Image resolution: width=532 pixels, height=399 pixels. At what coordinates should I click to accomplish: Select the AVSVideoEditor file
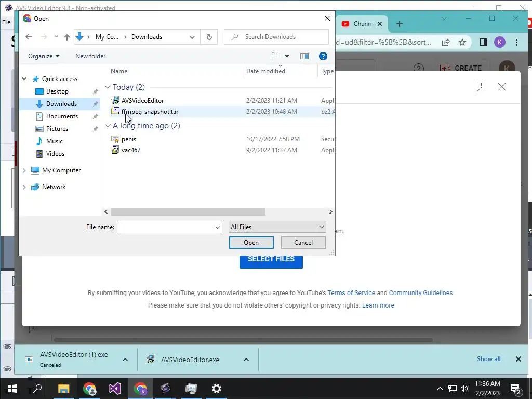(142, 101)
